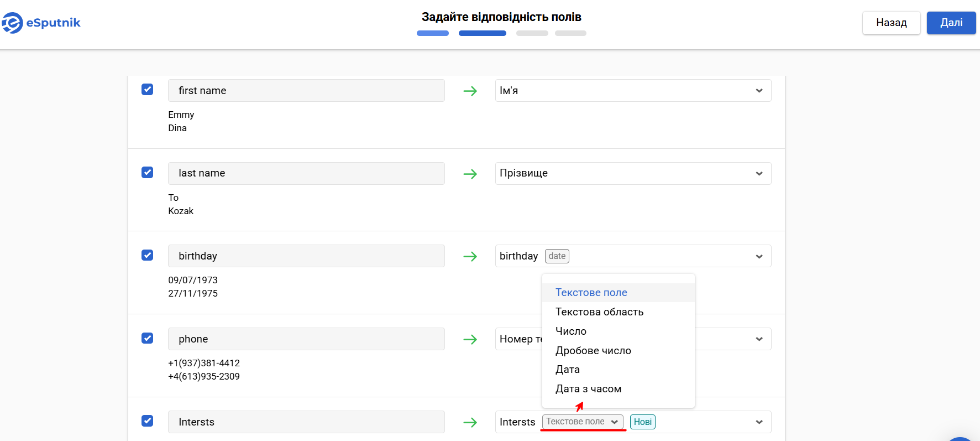Click second step progress indicator

coord(483,33)
